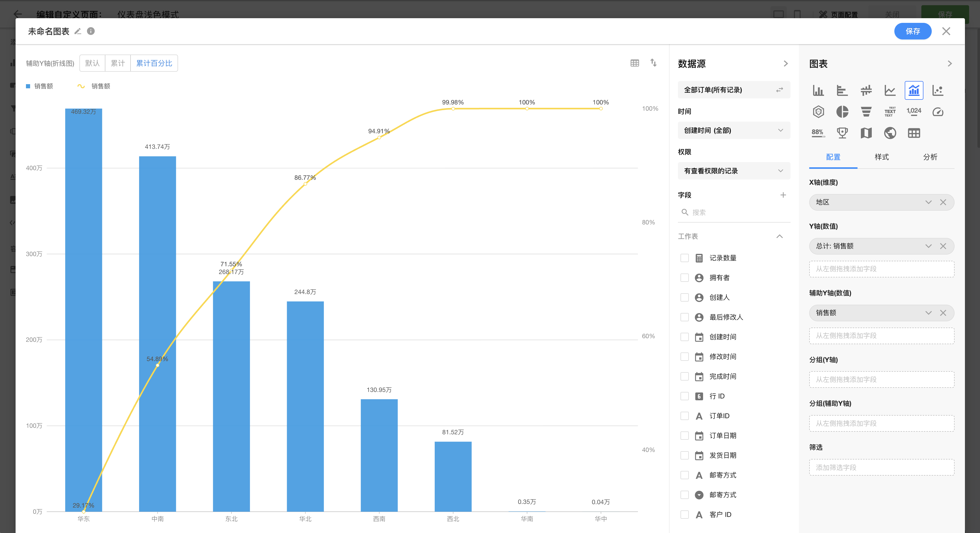Enable the 拥有者 field checkbox

(x=684, y=278)
